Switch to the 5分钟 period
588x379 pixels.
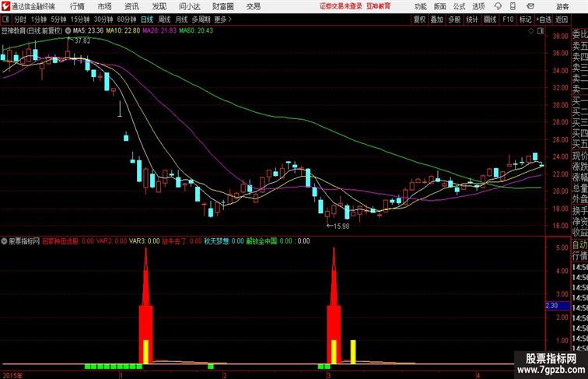click(58, 19)
